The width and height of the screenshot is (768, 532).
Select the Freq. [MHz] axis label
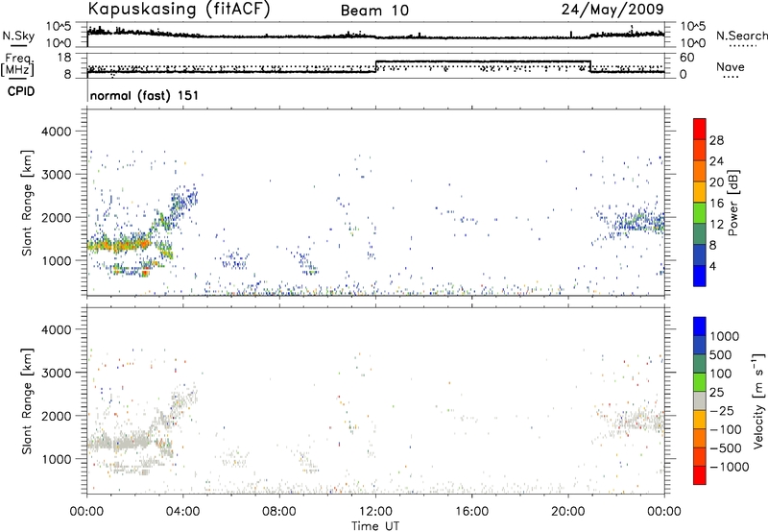click(x=17, y=64)
